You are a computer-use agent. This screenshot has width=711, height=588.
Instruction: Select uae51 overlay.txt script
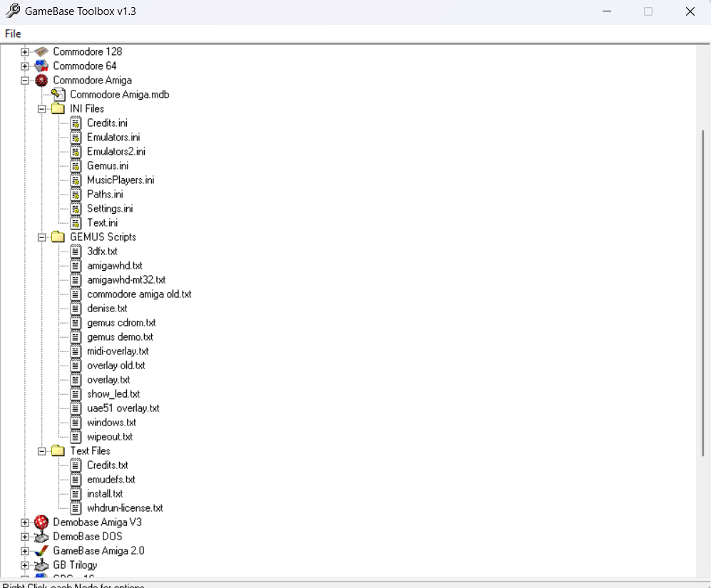click(x=123, y=408)
